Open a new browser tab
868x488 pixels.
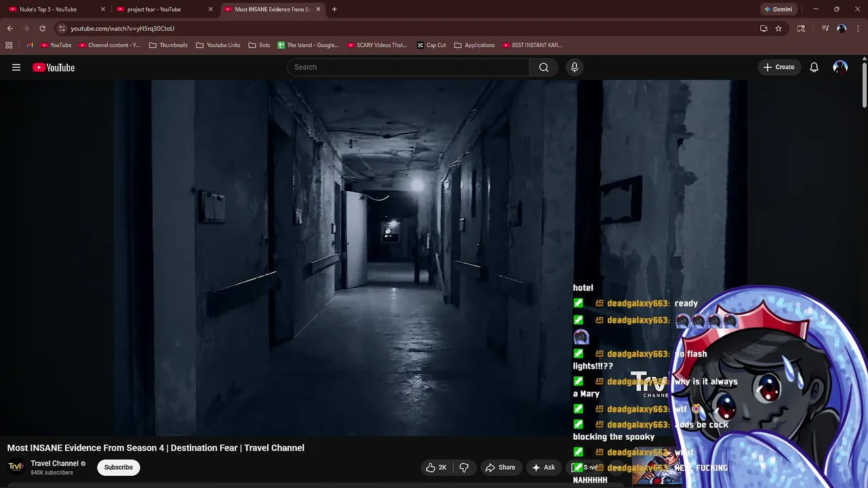click(x=334, y=9)
